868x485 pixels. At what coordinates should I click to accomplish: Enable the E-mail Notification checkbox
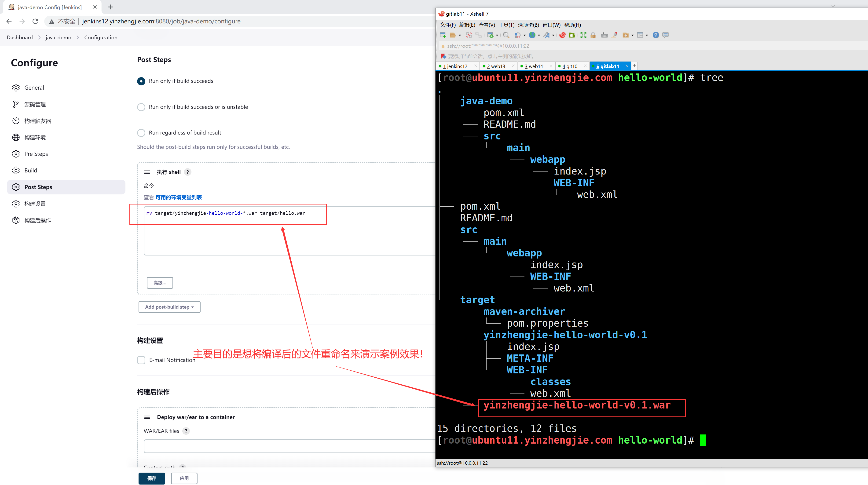141,360
